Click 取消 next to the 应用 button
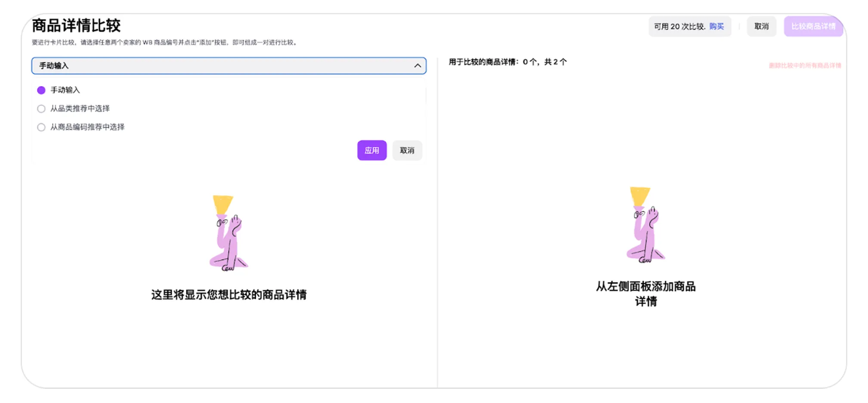 pyautogui.click(x=407, y=150)
